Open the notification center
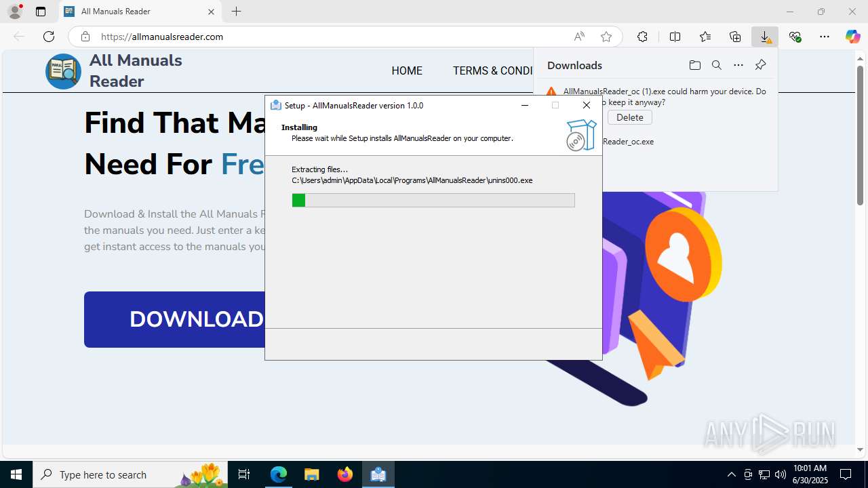This screenshot has height=488, width=868. pos(846,474)
